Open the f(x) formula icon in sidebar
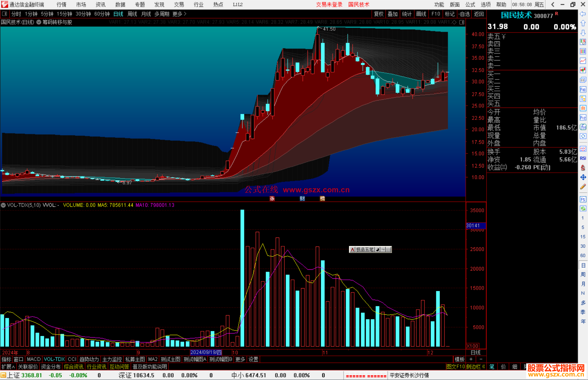This screenshot has width=588, height=380. (583, 127)
